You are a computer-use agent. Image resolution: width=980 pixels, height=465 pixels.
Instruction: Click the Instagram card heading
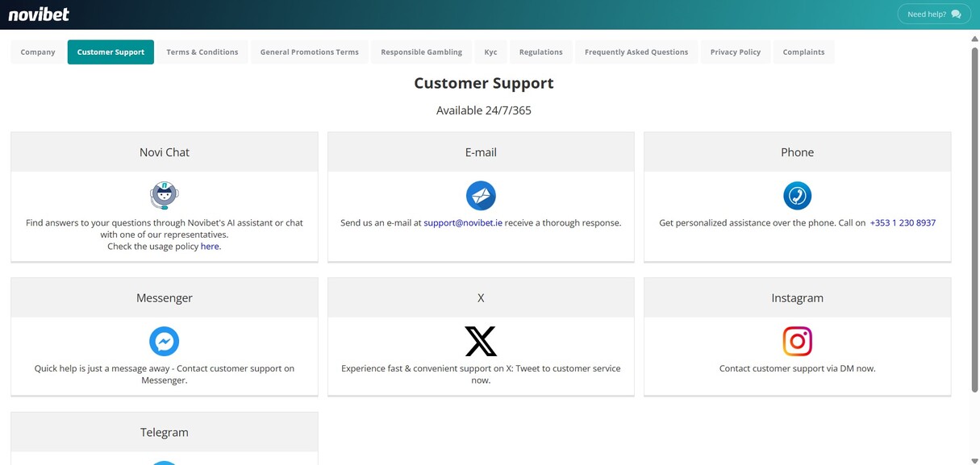coord(797,298)
